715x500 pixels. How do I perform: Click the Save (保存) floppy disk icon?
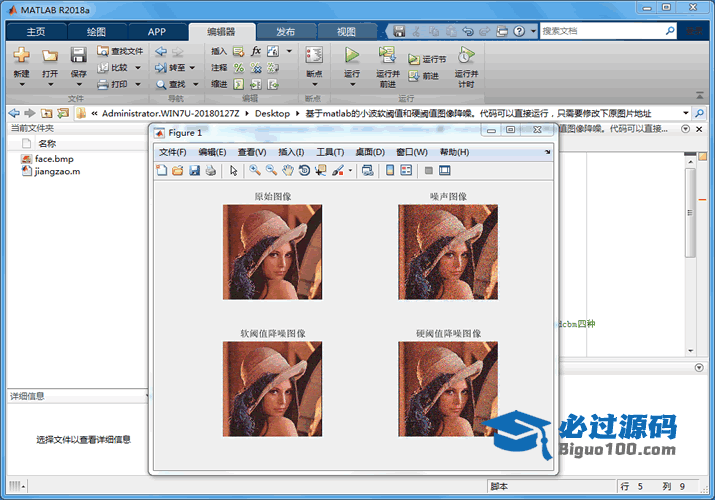[x=78, y=55]
